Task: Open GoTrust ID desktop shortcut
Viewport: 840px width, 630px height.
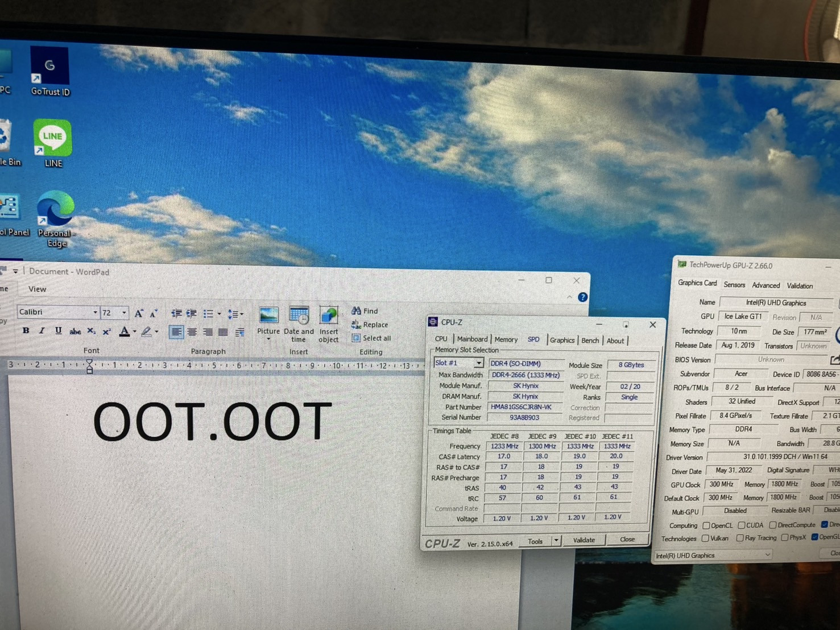Action: pos(50,72)
